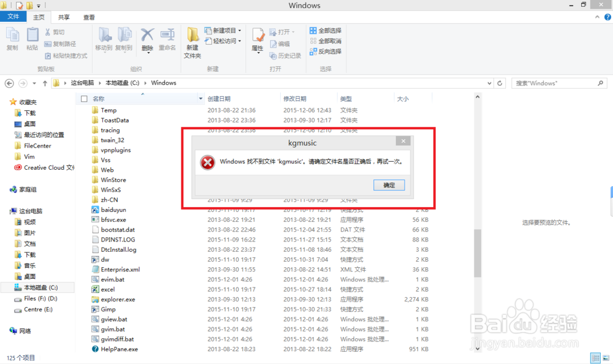This screenshot has width=613, height=364.
Task: Click 确定 in kgmusic dialog
Action: (x=389, y=185)
